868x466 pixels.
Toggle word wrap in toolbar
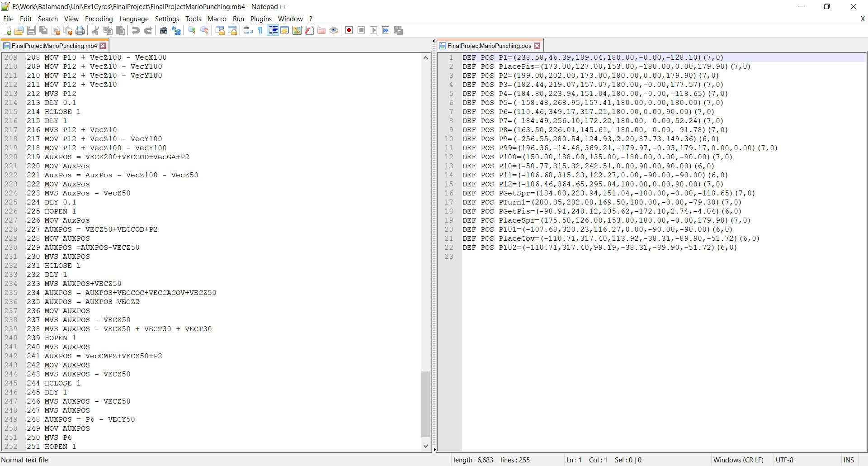[248, 30]
